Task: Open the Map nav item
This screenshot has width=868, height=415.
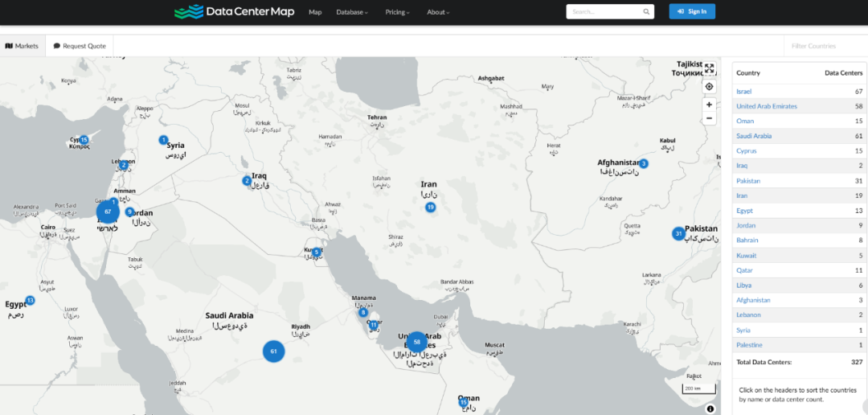Action: (315, 11)
